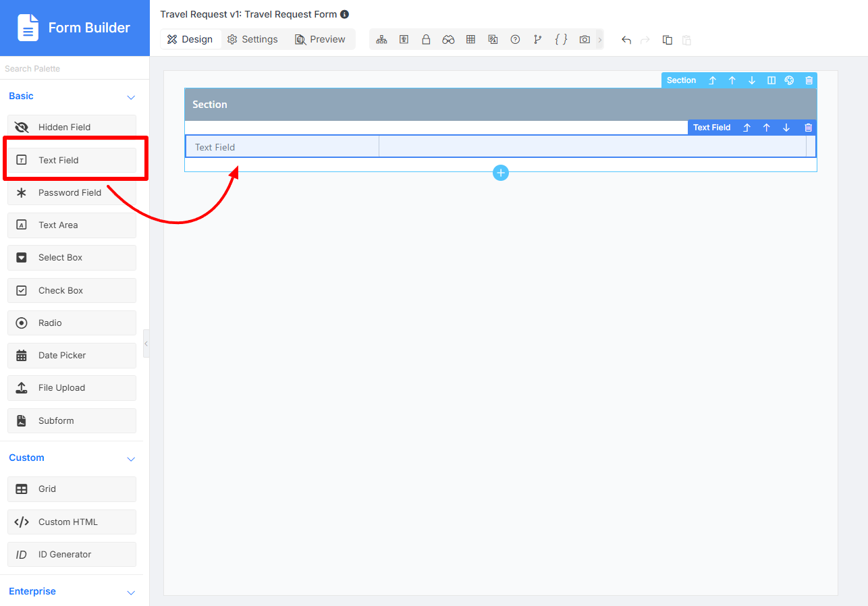Click the Section header bar in canvas

click(500, 105)
